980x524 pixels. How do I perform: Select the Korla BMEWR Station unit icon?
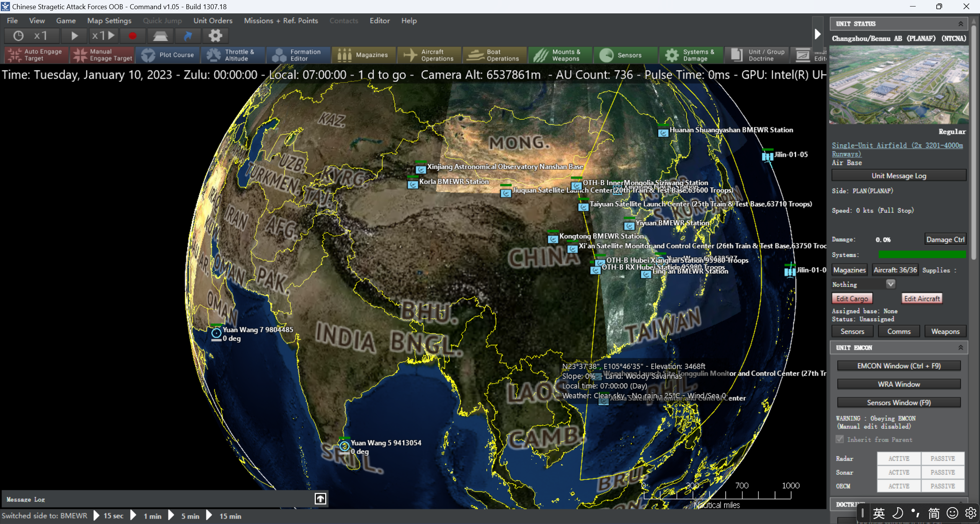(x=413, y=184)
